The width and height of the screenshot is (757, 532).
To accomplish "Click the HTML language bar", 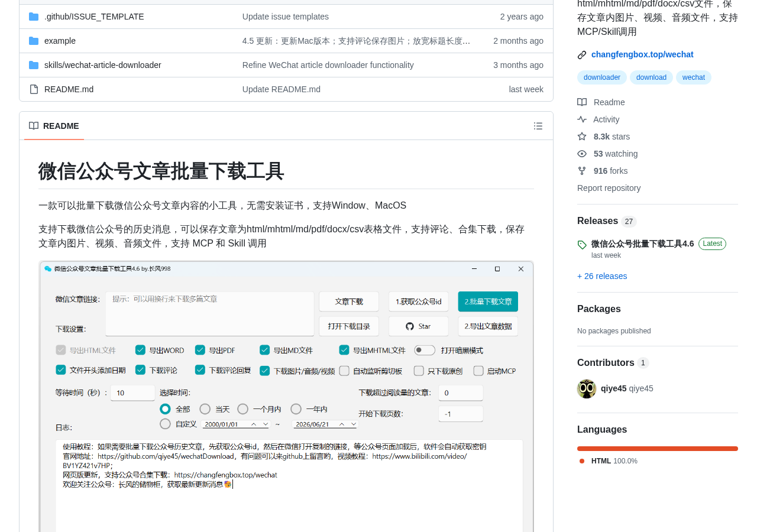I will pos(658,449).
